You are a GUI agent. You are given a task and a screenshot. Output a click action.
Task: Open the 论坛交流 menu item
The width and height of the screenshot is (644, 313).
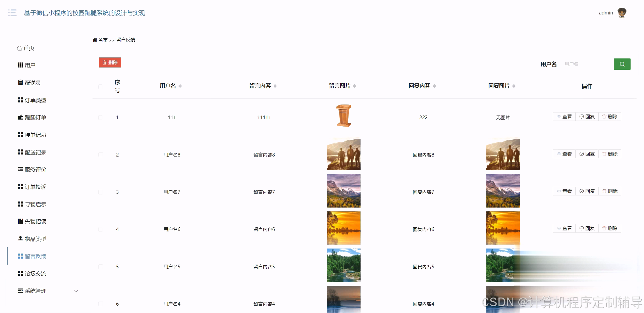(x=35, y=273)
